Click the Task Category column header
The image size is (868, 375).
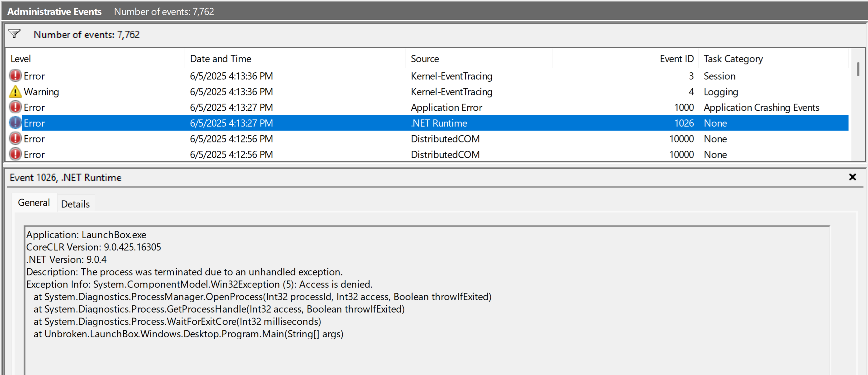pos(733,59)
